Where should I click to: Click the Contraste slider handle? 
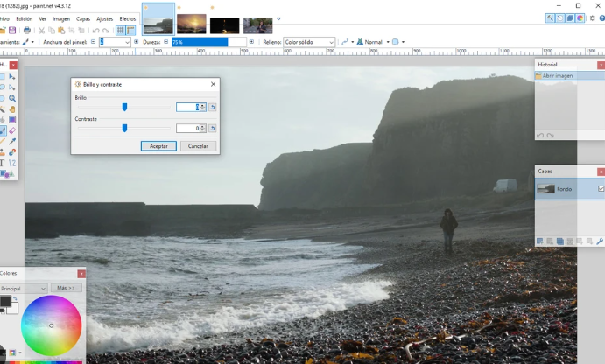click(124, 128)
